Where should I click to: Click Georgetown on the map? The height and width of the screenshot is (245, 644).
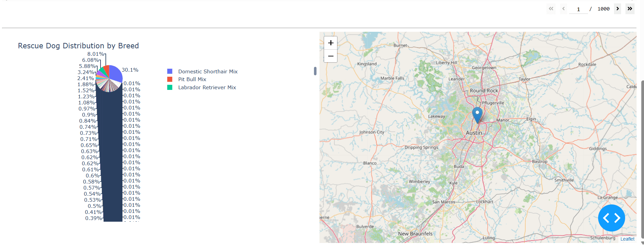tap(484, 68)
